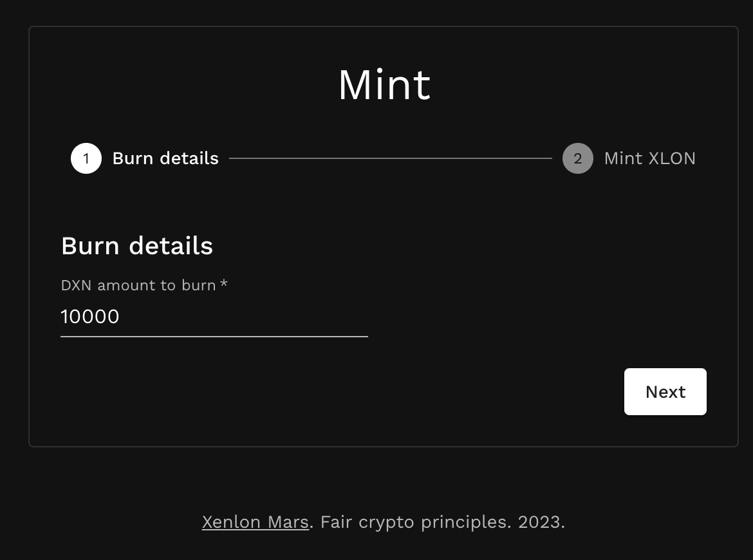Open the Xenlon Mars footer link

click(x=255, y=522)
